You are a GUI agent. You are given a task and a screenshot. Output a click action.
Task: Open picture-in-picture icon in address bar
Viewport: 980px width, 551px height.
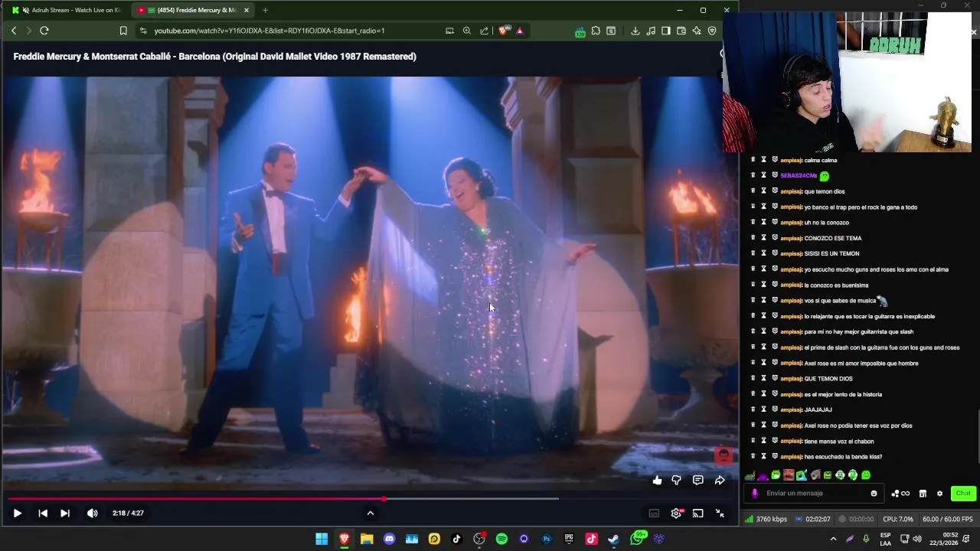point(449,31)
